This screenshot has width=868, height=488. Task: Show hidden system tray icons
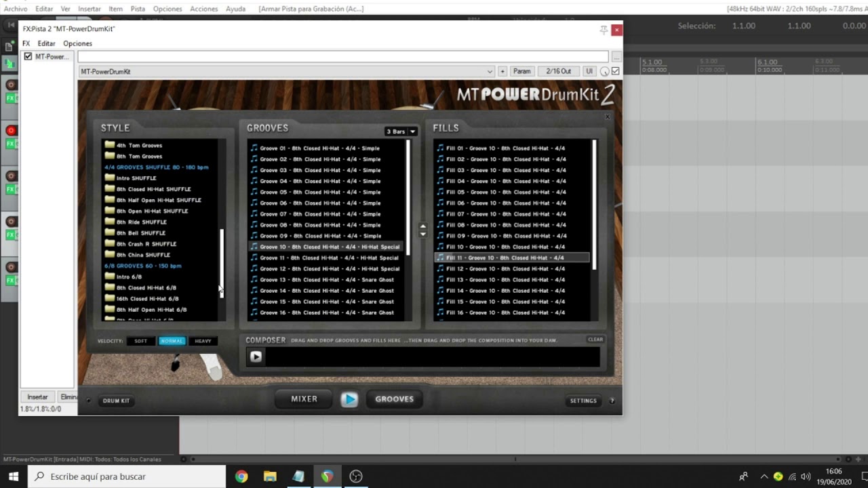tap(764, 476)
